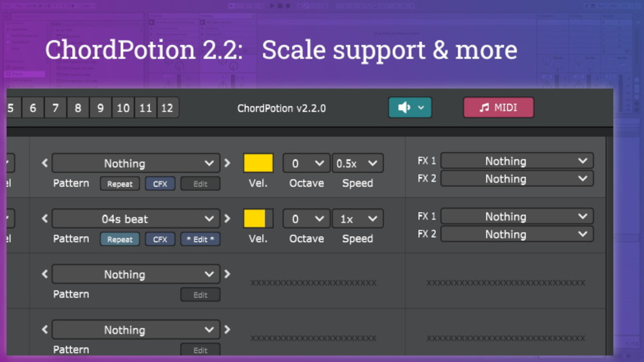Click the * Edit * button on 04s beat

(x=200, y=239)
